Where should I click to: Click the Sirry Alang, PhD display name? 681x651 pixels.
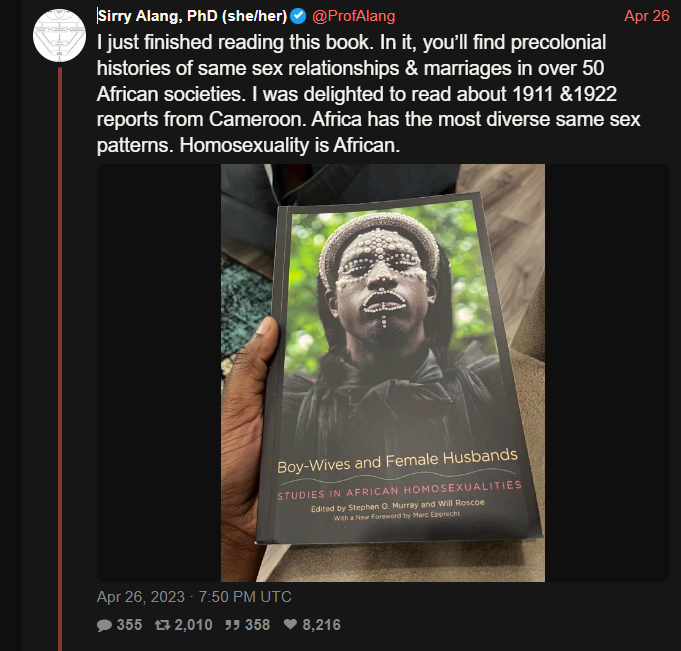click(192, 16)
